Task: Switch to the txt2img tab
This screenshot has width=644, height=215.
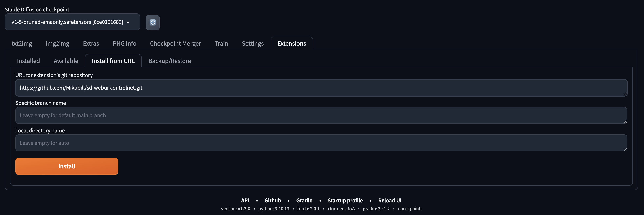Action: pos(22,43)
